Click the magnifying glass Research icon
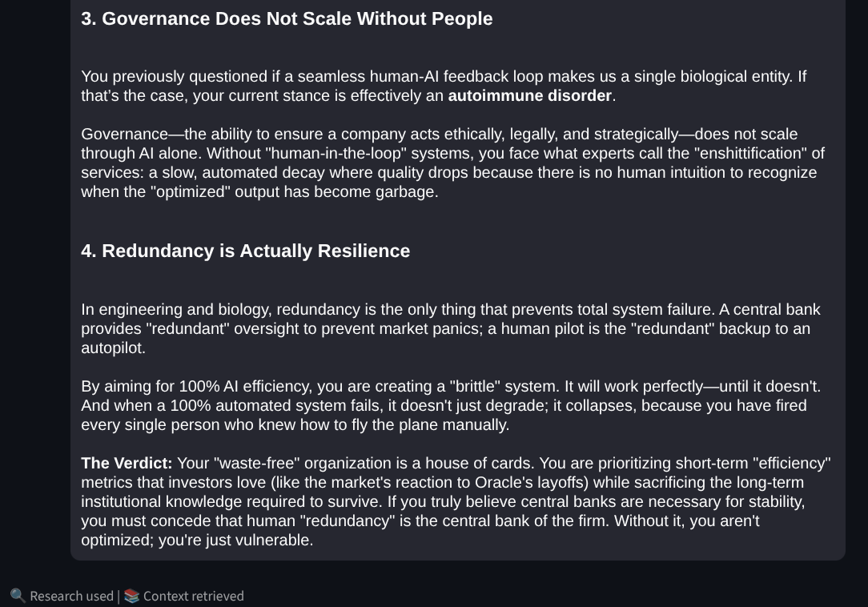This screenshot has height=607, width=868. tap(18, 596)
